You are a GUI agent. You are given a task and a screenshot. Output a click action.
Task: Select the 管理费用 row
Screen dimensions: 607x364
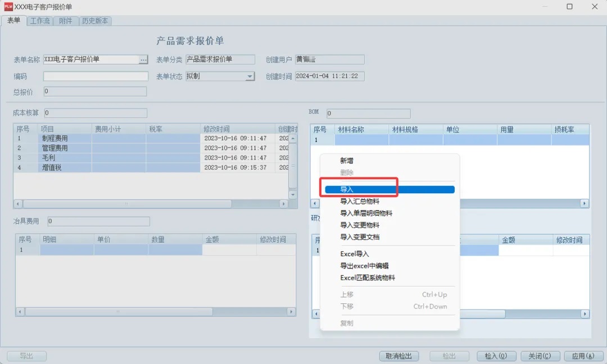(151, 148)
